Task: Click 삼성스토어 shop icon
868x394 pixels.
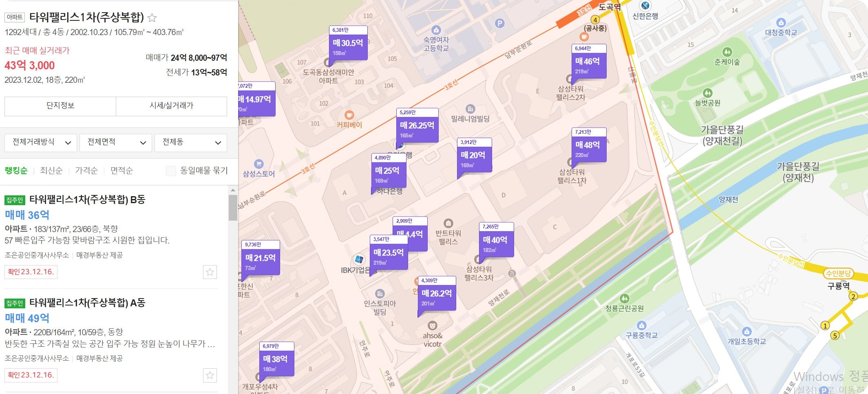Action: click(258, 164)
